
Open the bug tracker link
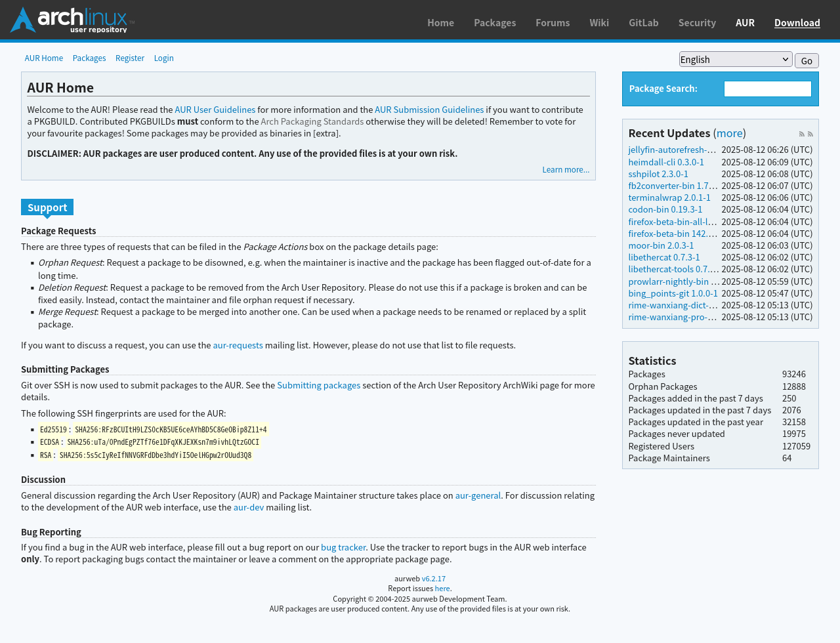point(343,547)
